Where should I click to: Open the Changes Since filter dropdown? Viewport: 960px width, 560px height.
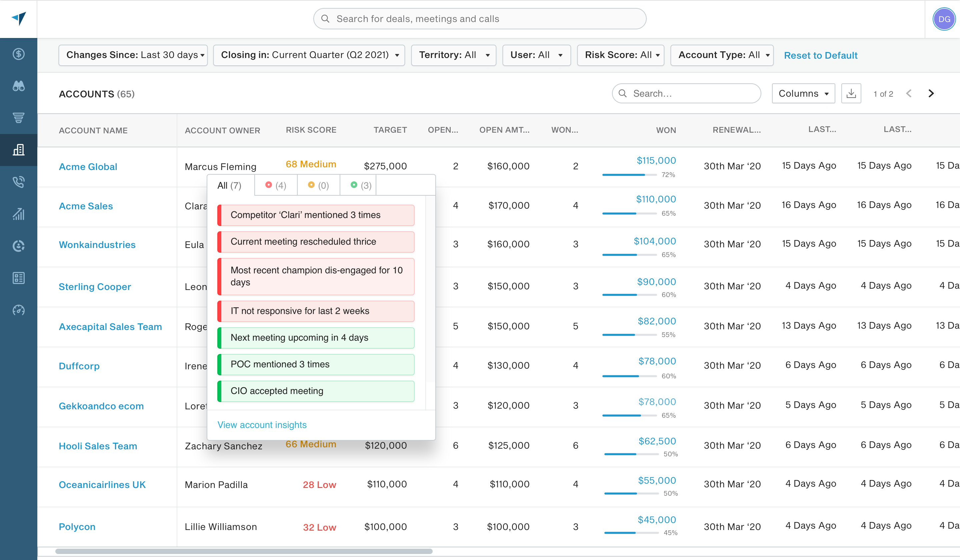tap(133, 55)
